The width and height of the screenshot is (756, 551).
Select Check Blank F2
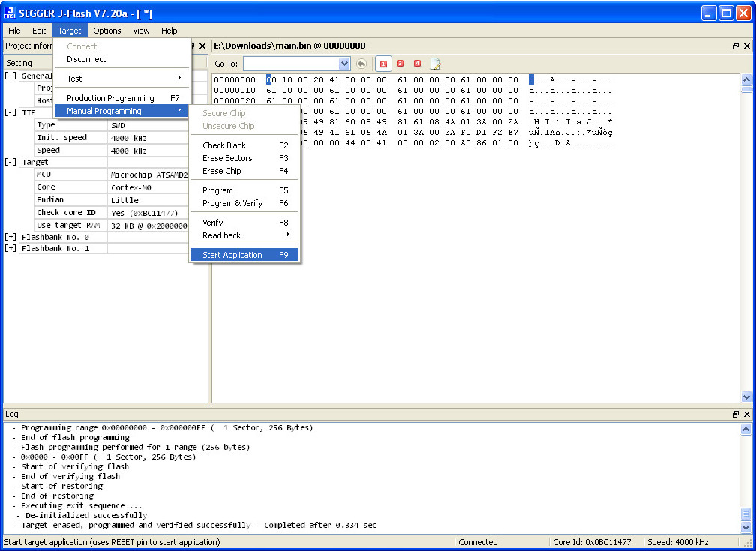pos(244,145)
